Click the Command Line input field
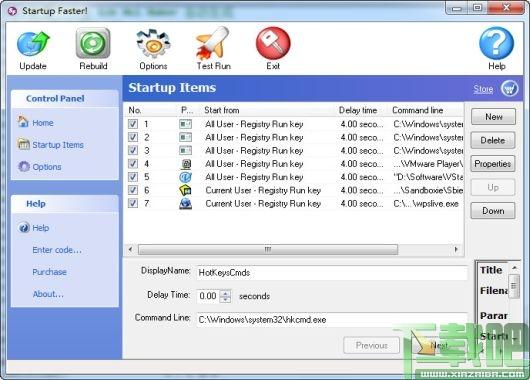530x380 pixels. click(332, 319)
